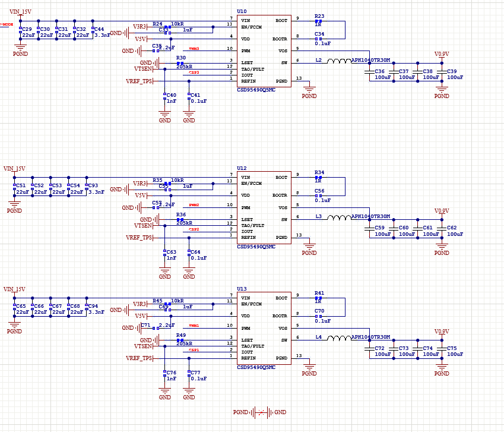Click the C94 designator text

(93, 306)
